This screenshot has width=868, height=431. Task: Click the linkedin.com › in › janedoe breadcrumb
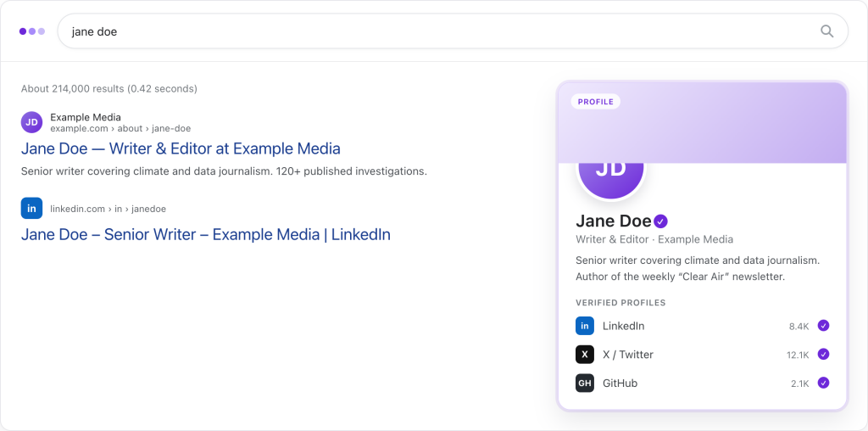pos(108,209)
